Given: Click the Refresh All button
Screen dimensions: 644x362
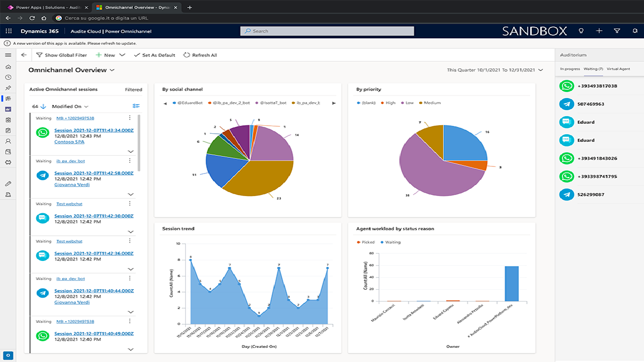Looking at the screenshot, I should (200, 55).
